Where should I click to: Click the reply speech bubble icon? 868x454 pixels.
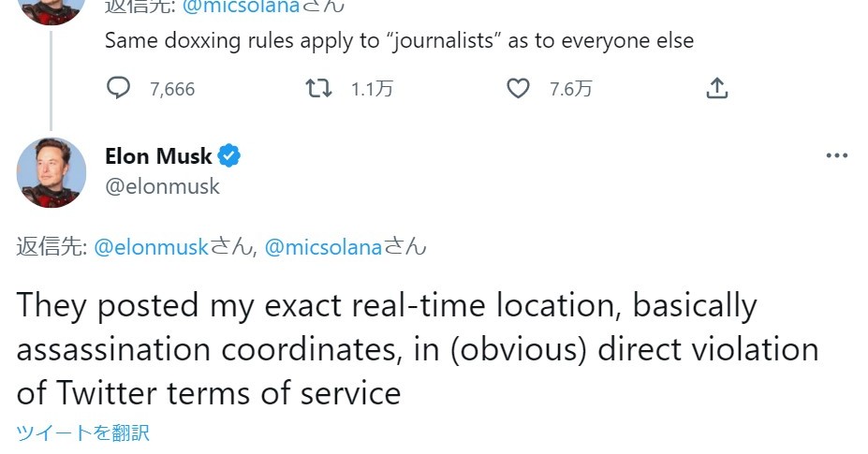click(x=119, y=89)
